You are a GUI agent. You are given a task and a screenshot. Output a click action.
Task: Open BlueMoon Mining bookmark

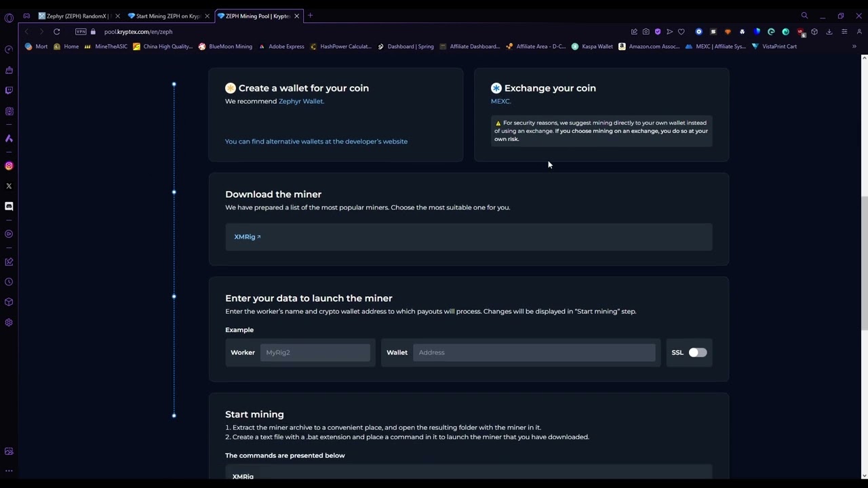coord(225,47)
